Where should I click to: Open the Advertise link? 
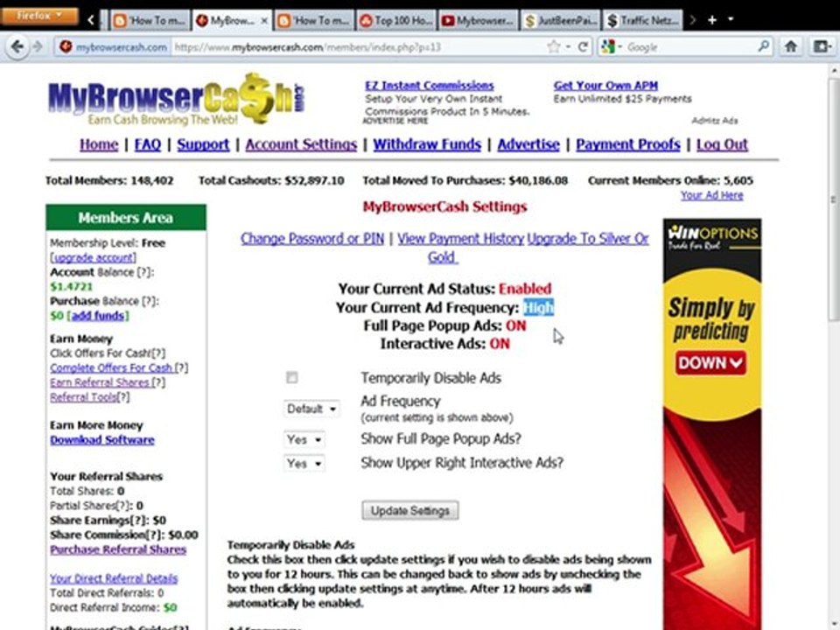[528, 144]
